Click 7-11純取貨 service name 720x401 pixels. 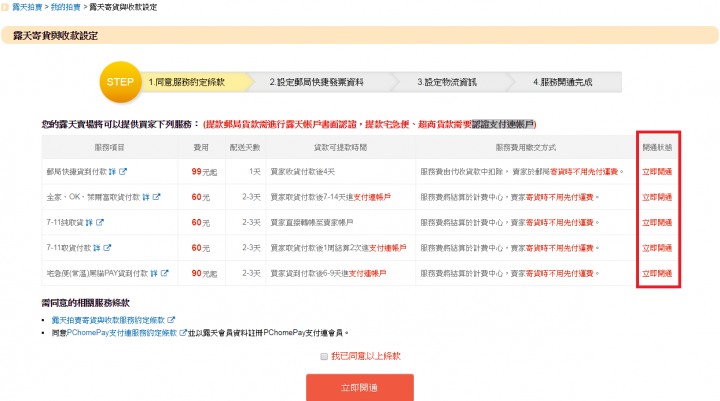(65, 222)
